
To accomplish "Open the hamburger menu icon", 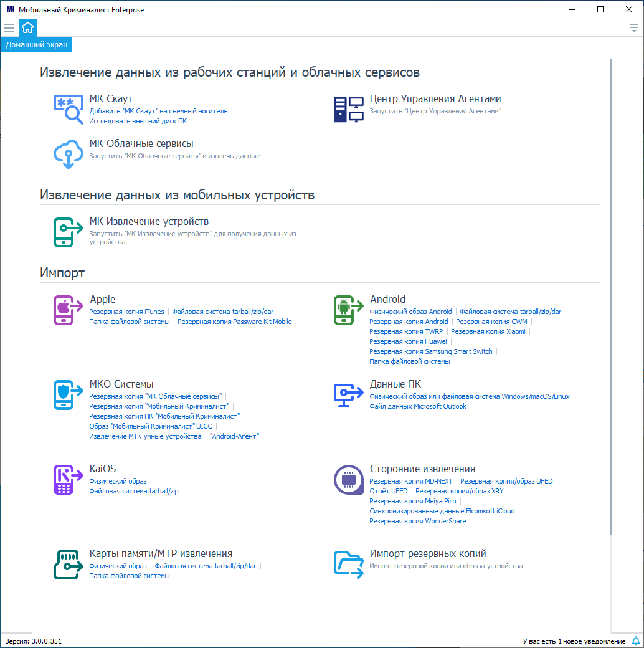I will point(9,27).
